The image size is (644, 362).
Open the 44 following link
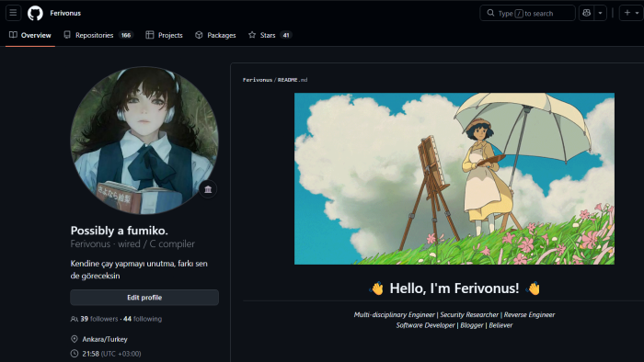pyautogui.click(x=143, y=319)
